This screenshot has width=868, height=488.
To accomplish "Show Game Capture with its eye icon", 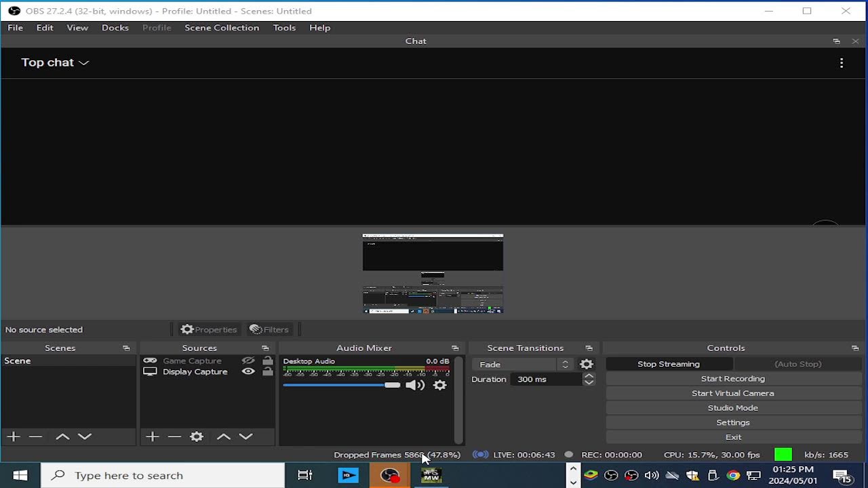I will click(248, 361).
